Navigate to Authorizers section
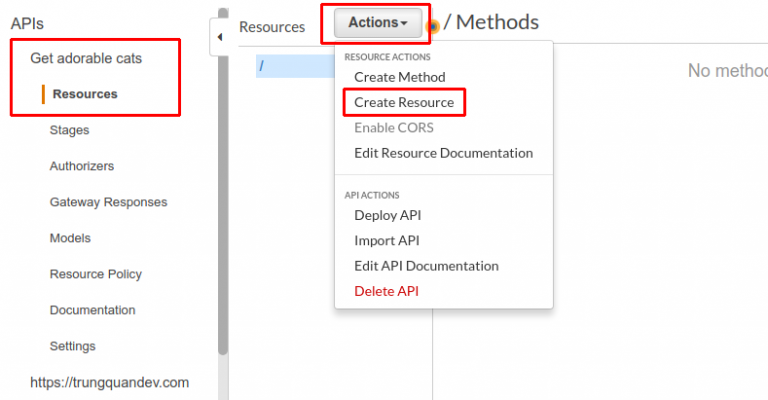Image resolution: width=768 pixels, height=400 pixels. (x=81, y=166)
